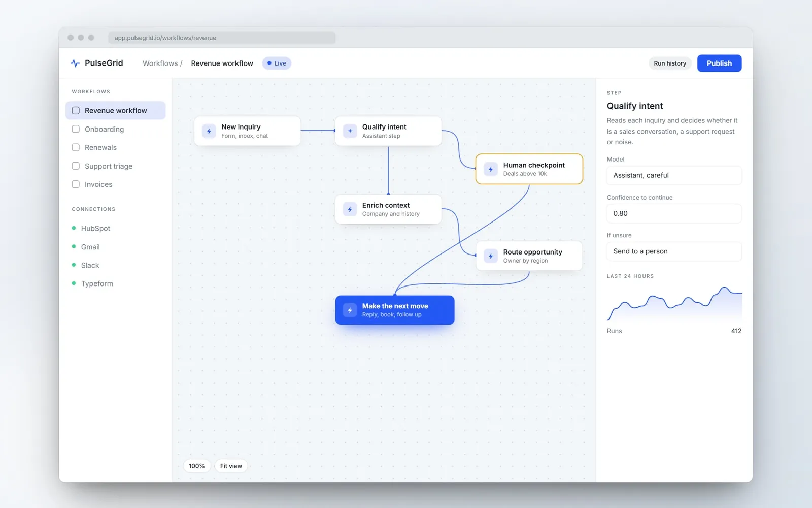Open the Model field showing Assistant, careful
Screen dimensions: 812x508
tap(674, 175)
